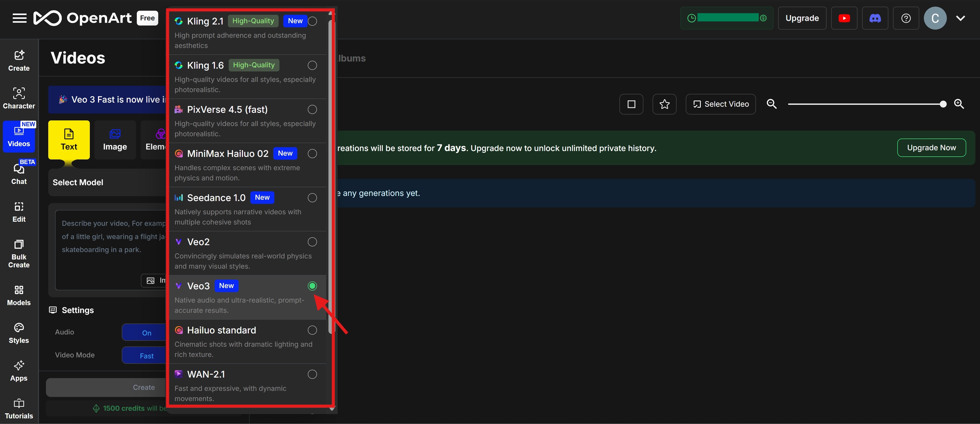Click the credits info icon
The height and width of the screenshot is (424, 980).
pos(763,18)
